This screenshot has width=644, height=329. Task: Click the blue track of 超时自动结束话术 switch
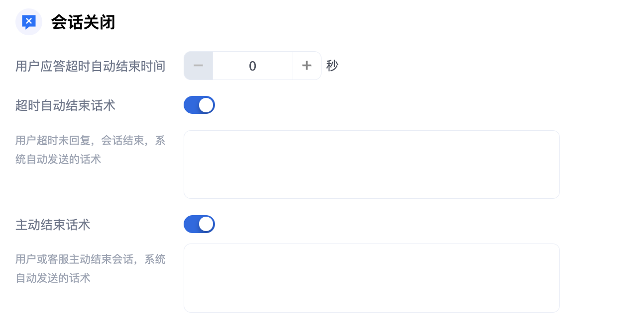point(191,105)
